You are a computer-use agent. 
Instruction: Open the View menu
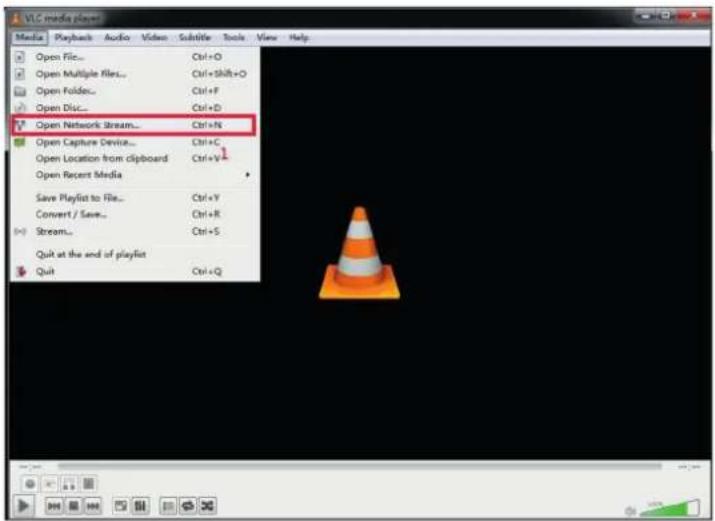pos(267,37)
